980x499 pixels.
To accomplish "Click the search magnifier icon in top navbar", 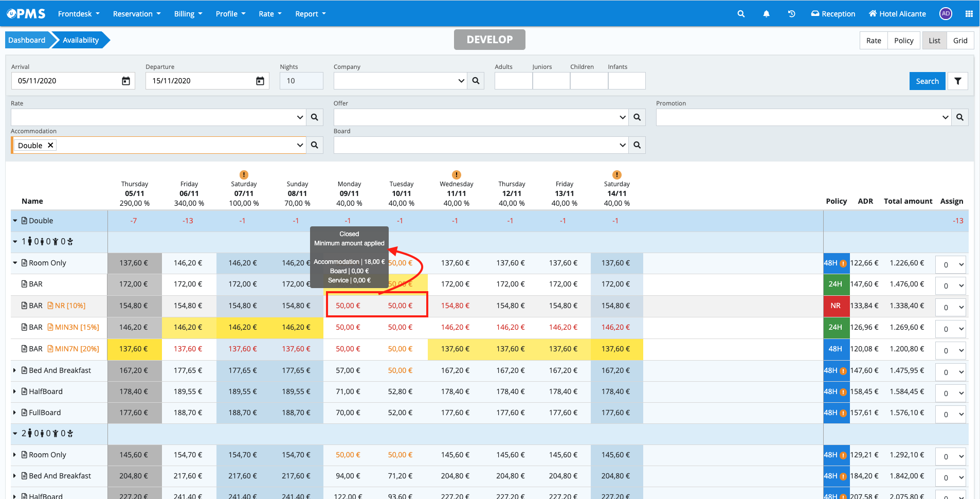I will [741, 14].
